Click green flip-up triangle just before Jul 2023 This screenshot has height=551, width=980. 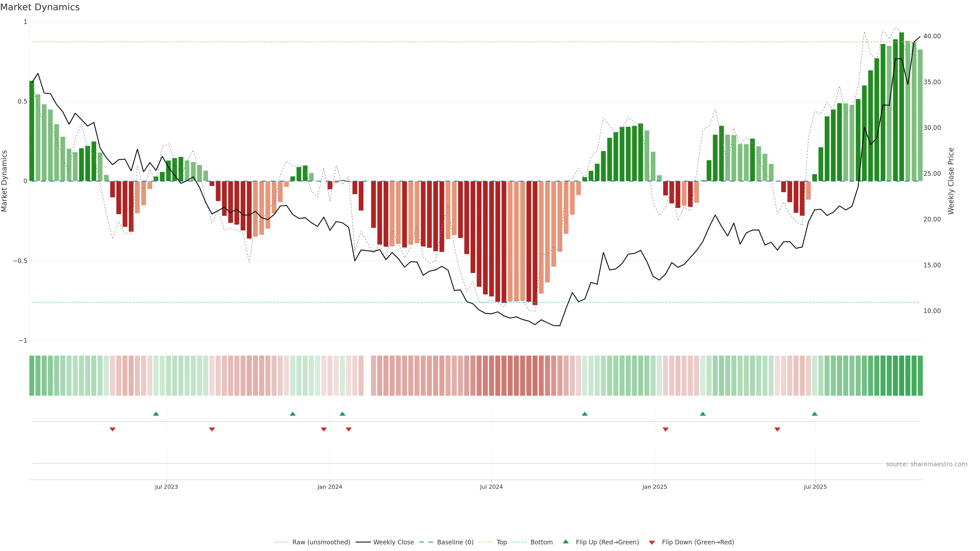[x=156, y=414]
